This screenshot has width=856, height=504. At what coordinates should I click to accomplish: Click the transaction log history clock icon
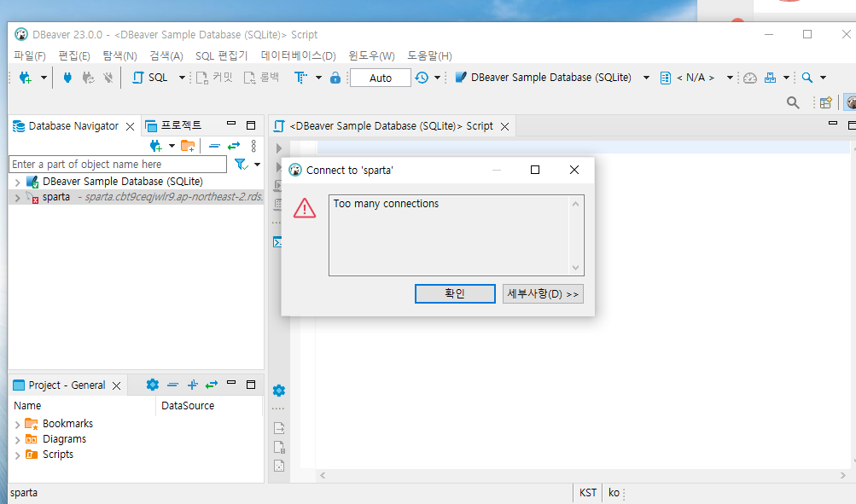click(422, 78)
